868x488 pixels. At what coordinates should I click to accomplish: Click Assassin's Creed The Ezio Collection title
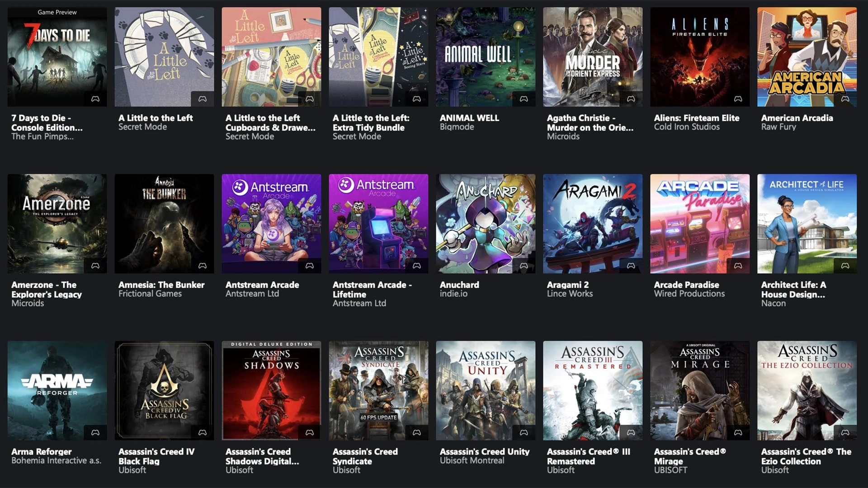click(806, 456)
